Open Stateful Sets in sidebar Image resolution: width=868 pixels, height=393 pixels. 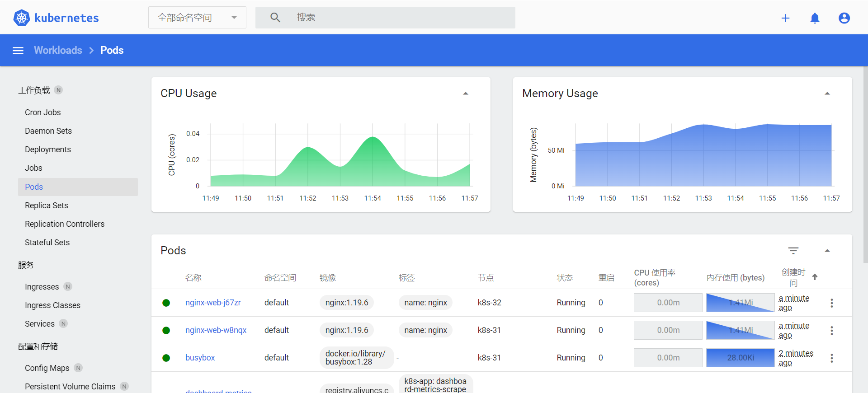pos(47,243)
